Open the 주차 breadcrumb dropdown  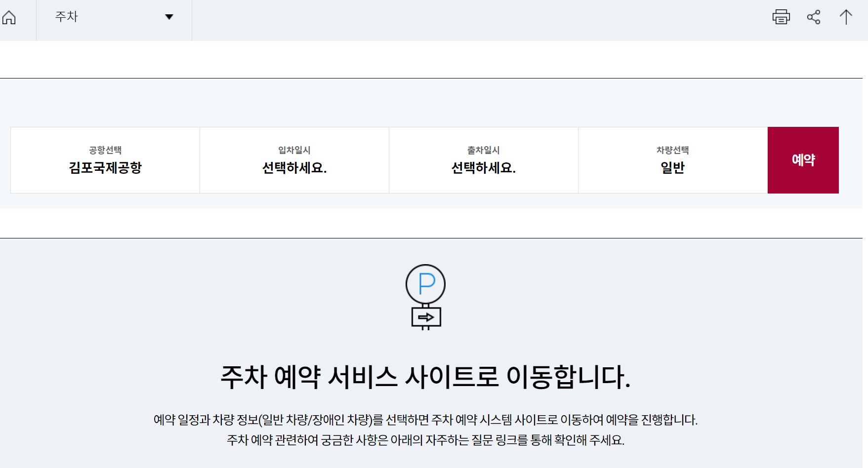coord(114,17)
